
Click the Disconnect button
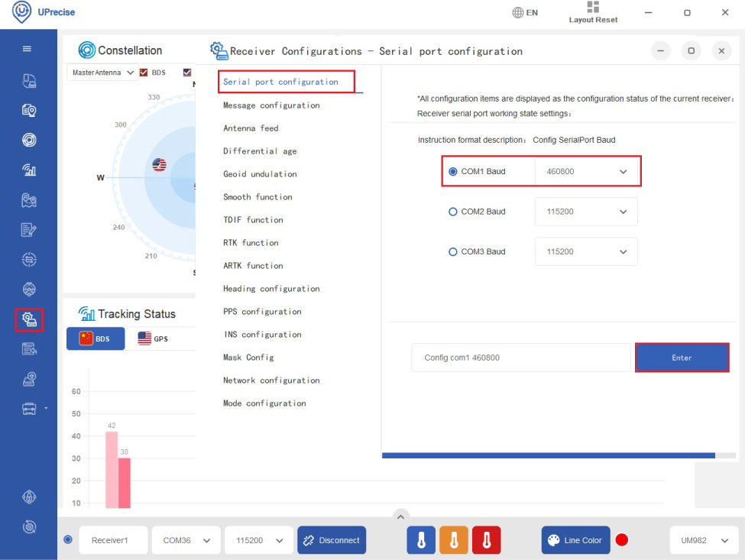click(x=332, y=540)
